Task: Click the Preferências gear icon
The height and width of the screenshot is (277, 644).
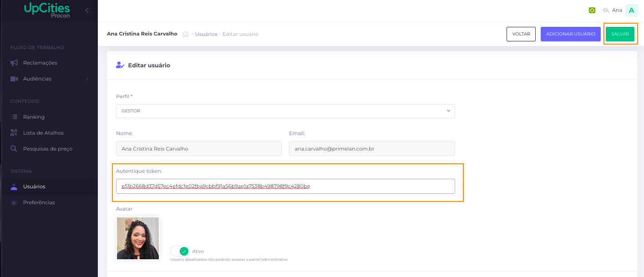Action: [14, 202]
